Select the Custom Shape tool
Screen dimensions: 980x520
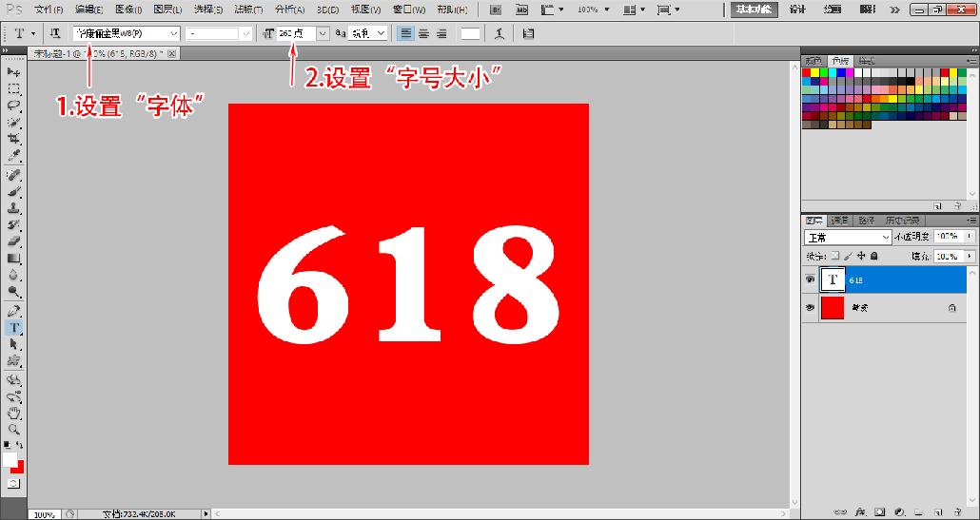[x=13, y=361]
